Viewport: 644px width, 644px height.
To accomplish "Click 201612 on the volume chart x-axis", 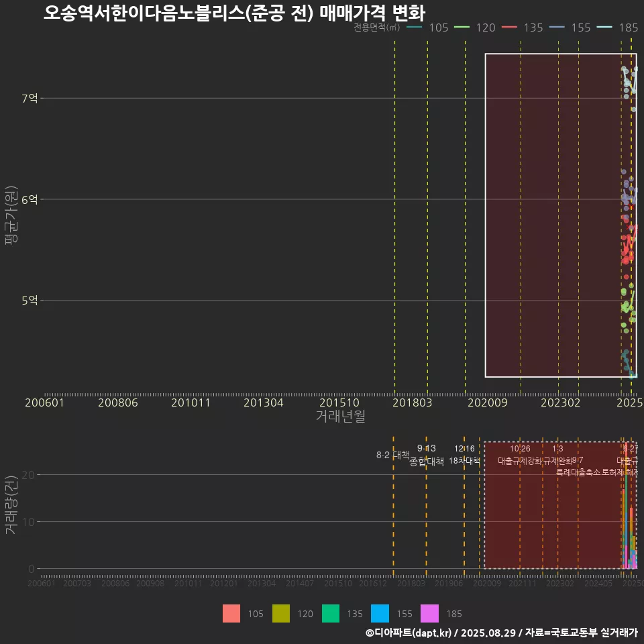I will point(373,583).
